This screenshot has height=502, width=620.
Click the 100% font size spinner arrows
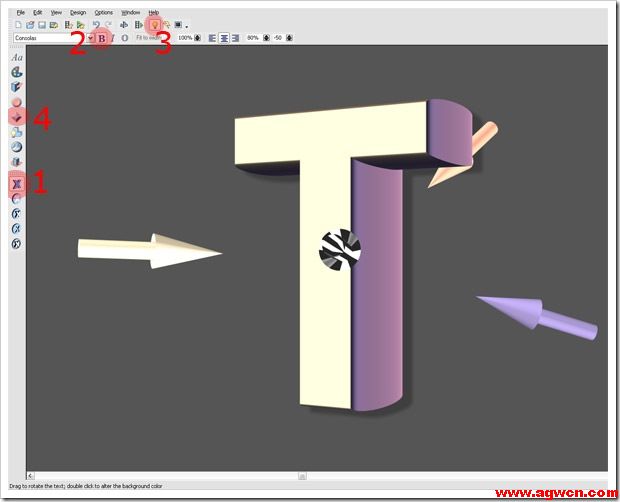coord(198,37)
